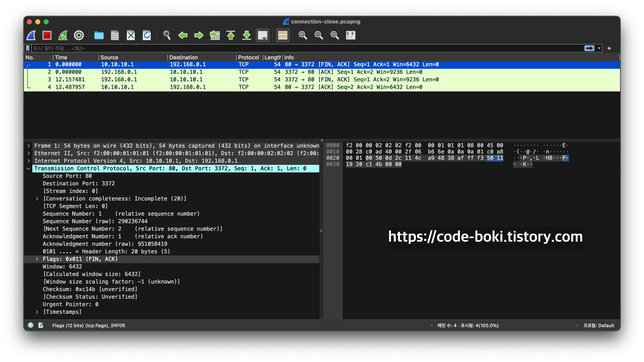Jump to the first packet arrow icon

point(231,35)
